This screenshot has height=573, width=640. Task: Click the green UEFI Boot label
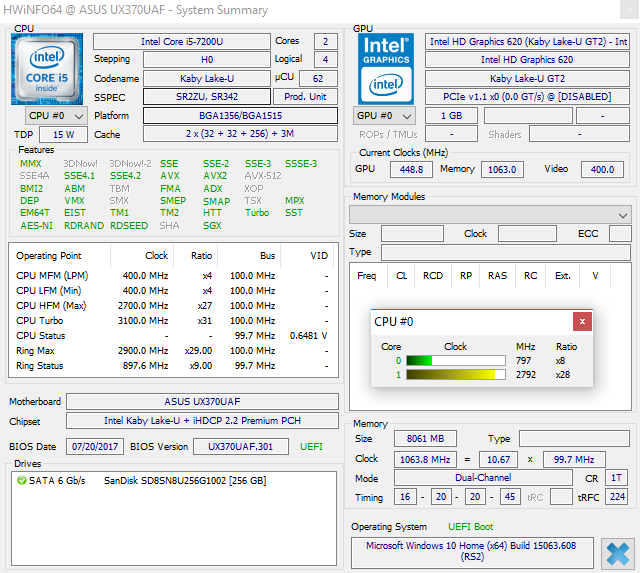click(x=470, y=527)
